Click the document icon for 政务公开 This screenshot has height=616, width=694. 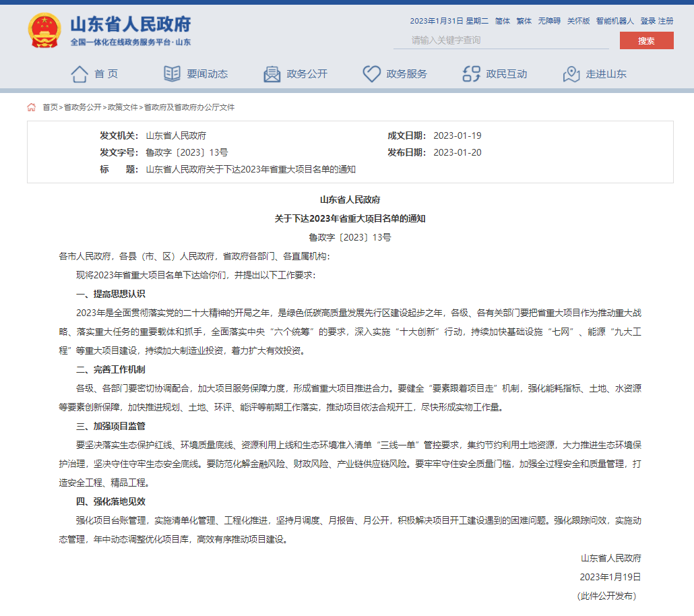tap(272, 74)
